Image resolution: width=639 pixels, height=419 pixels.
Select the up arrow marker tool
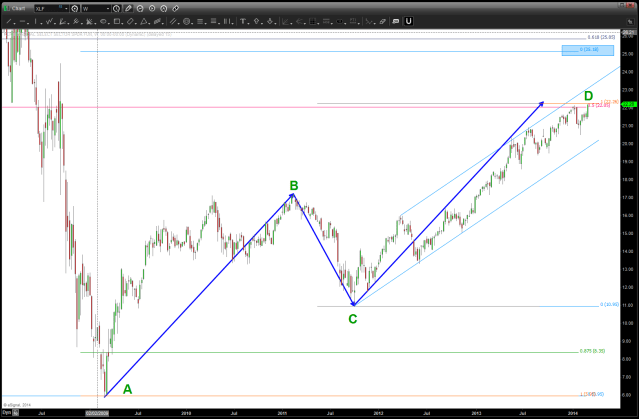click(x=256, y=21)
